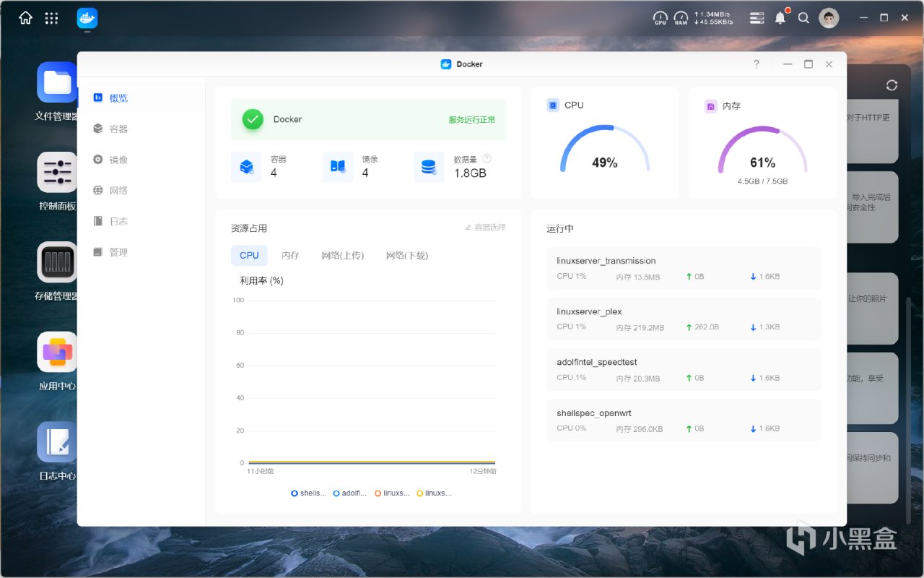Image resolution: width=924 pixels, height=578 pixels.
Task: Open 网络 in the sidebar
Action: click(x=141, y=191)
